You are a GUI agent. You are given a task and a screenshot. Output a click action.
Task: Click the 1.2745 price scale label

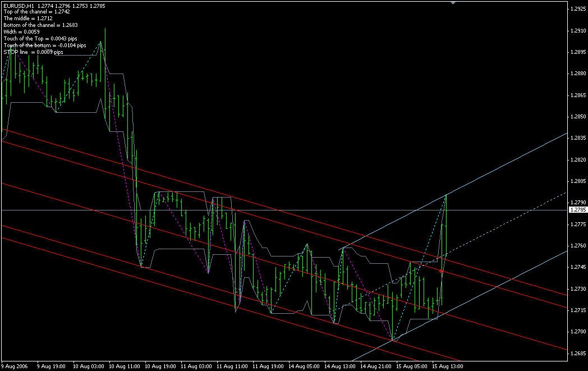[578, 267]
